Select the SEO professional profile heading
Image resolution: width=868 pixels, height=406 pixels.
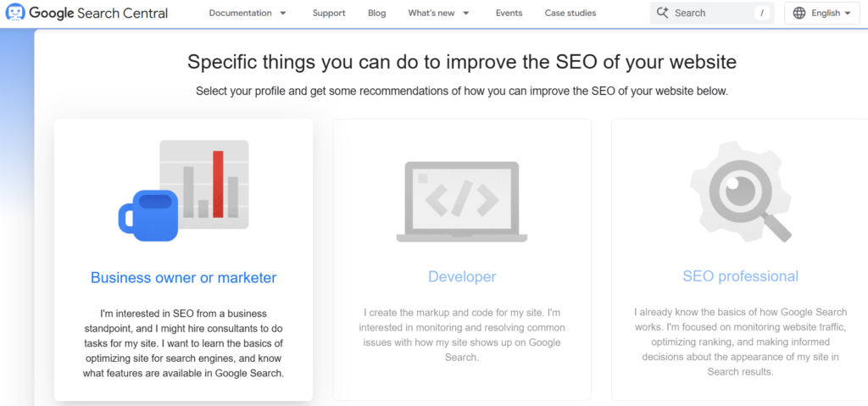pyautogui.click(x=741, y=275)
